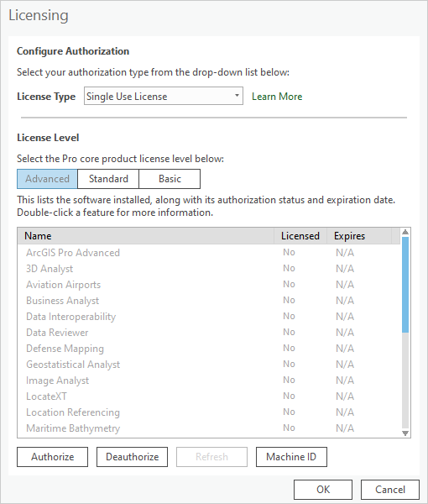Screen dimensions: 428x504
Task: Click the Licensed column header
Action: (300, 236)
